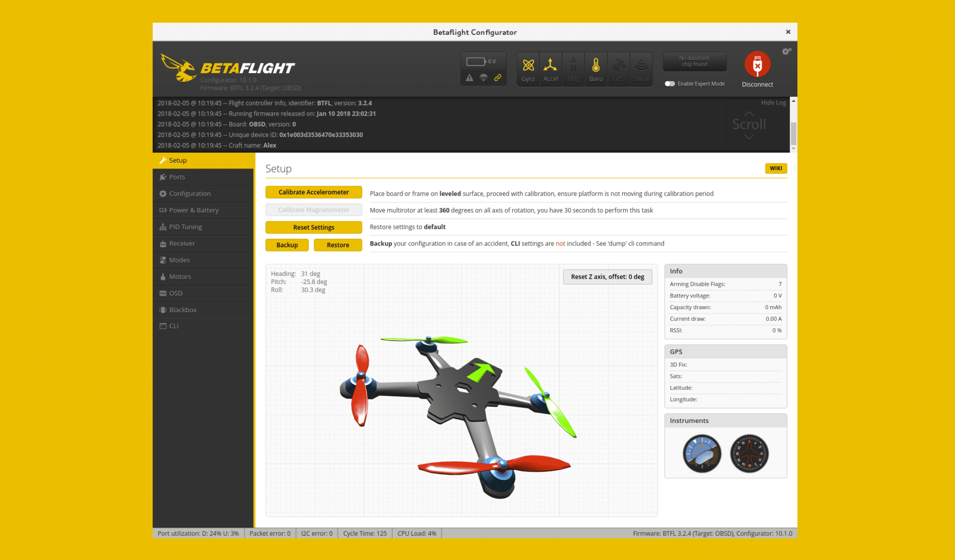Click the Mag sensor icon
Viewport: 955px width, 560px height.
573,69
